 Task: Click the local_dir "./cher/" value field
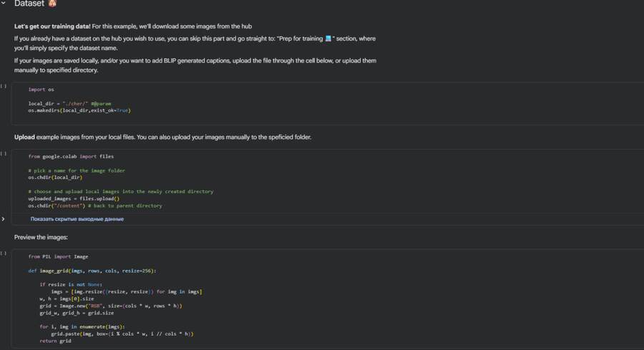click(x=75, y=104)
